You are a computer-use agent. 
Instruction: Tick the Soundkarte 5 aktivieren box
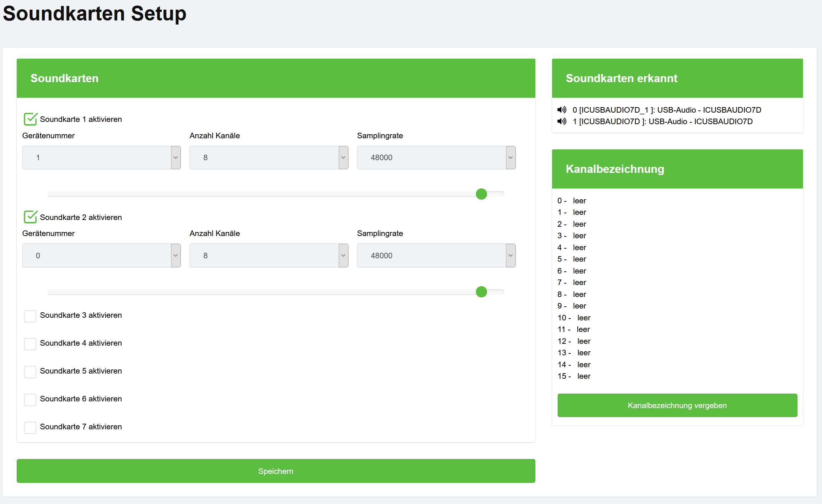pos(30,372)
